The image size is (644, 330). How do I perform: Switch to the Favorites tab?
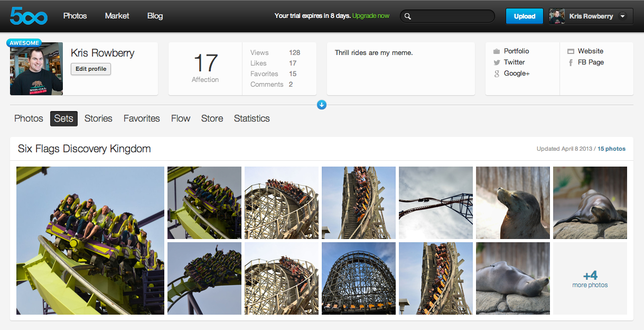[x=142, y=118]
